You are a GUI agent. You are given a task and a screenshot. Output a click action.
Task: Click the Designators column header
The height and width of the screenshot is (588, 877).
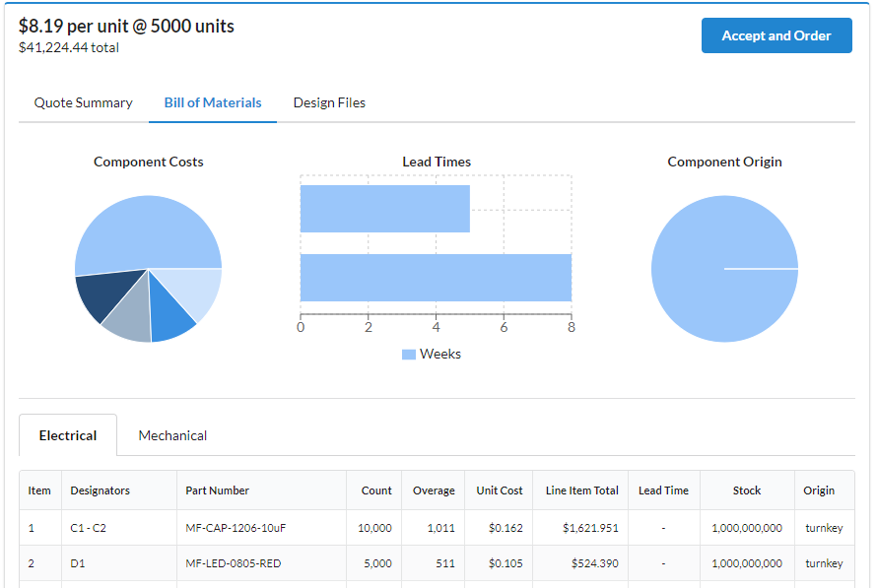tap(100, 490)
